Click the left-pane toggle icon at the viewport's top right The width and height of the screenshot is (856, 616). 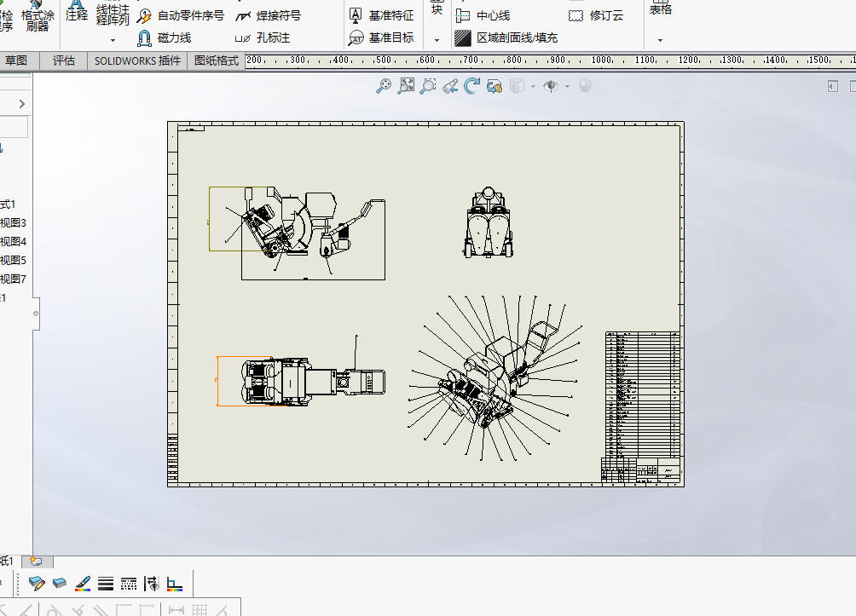pyautogui.click(x=832, y=86)
